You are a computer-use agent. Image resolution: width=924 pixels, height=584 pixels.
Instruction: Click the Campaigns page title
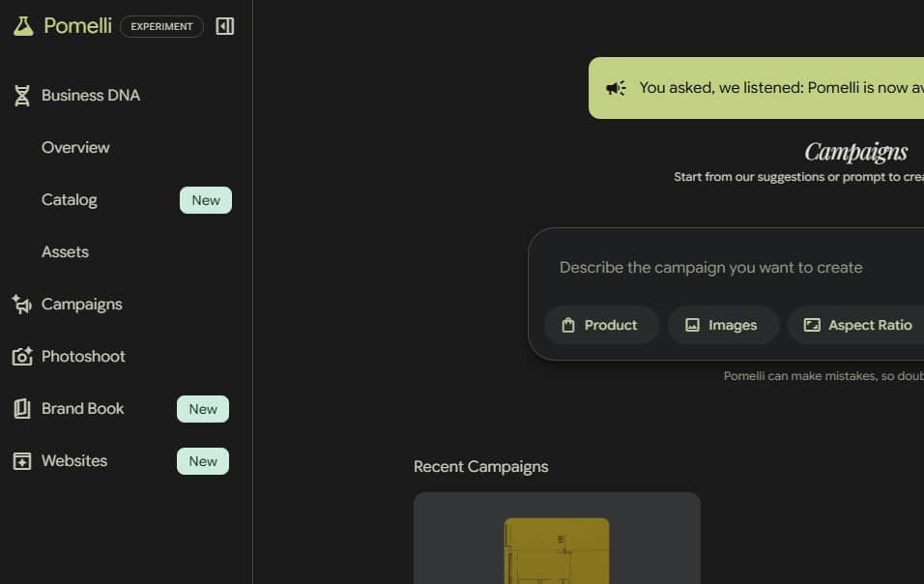click(855, 152)
